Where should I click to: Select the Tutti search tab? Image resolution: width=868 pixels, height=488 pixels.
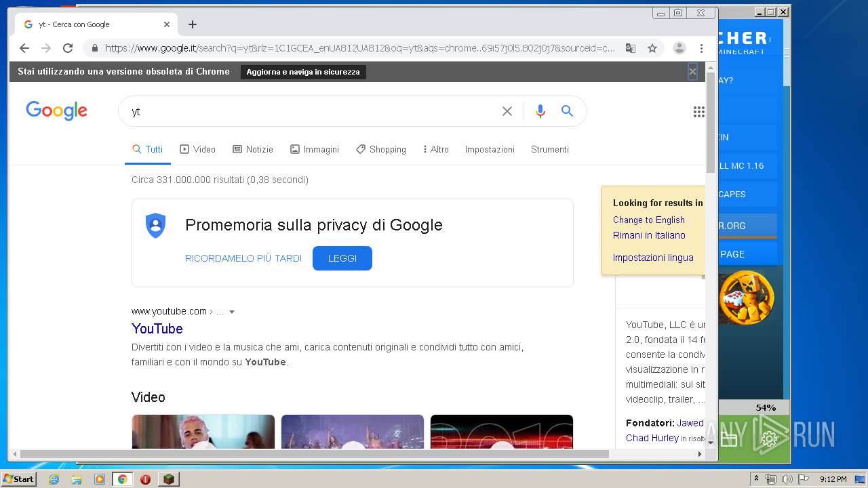pos(147,149)
